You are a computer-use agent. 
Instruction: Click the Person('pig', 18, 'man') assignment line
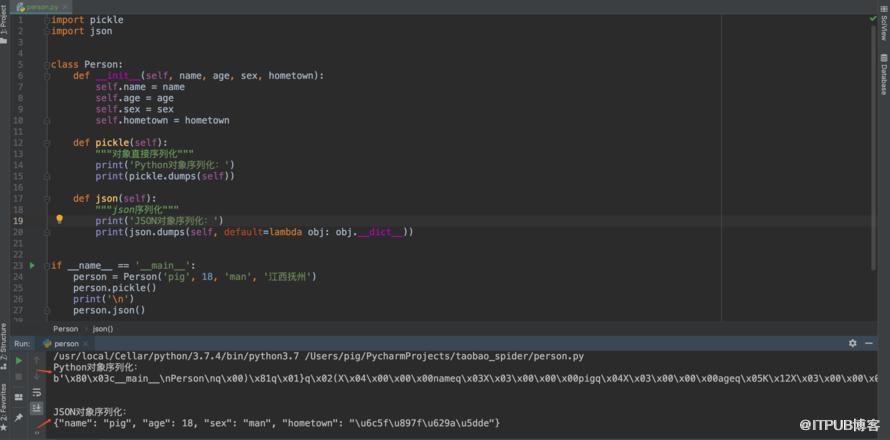[195, 276]
